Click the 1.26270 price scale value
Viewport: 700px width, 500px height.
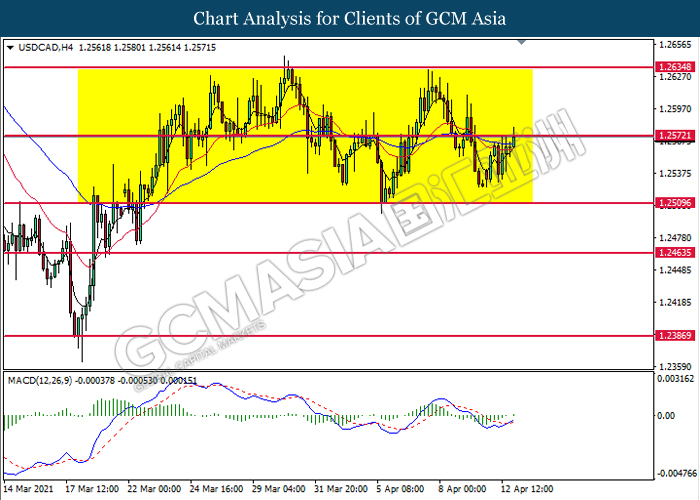(x=675, y=77)
